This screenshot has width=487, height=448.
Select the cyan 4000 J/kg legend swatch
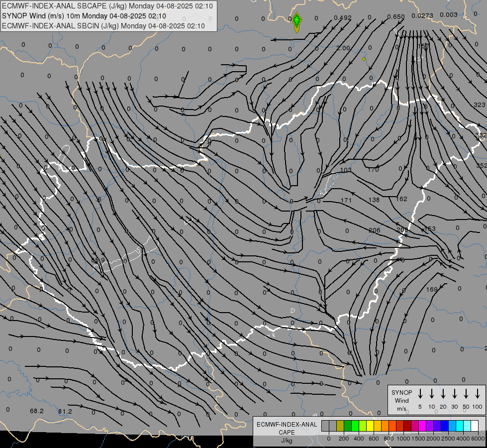[x=459, y=426]
